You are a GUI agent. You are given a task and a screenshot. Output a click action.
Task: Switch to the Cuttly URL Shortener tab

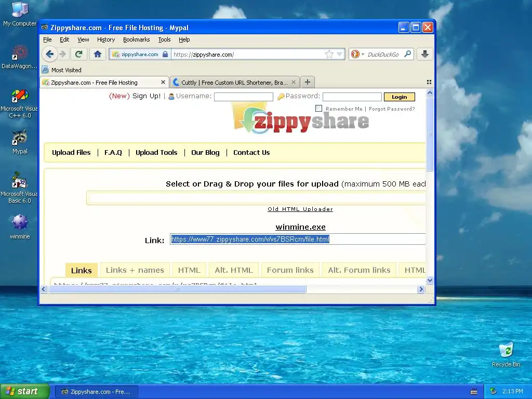[234, 83]
